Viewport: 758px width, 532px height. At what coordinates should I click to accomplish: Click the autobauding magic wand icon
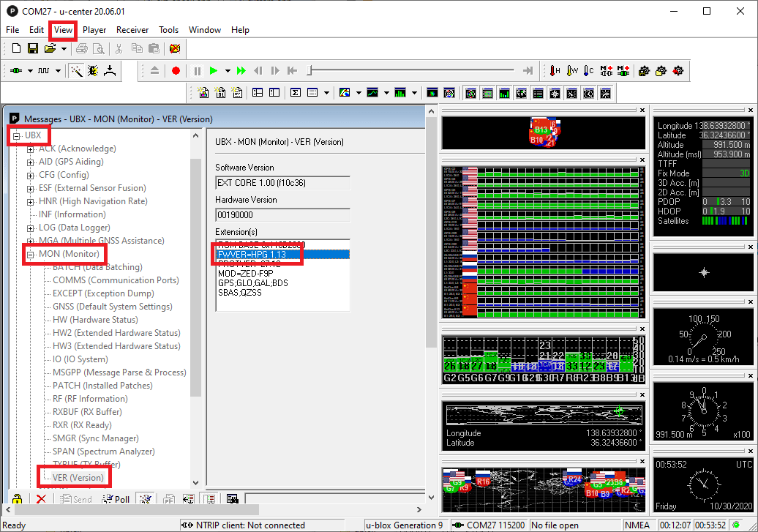click(76, 71)
